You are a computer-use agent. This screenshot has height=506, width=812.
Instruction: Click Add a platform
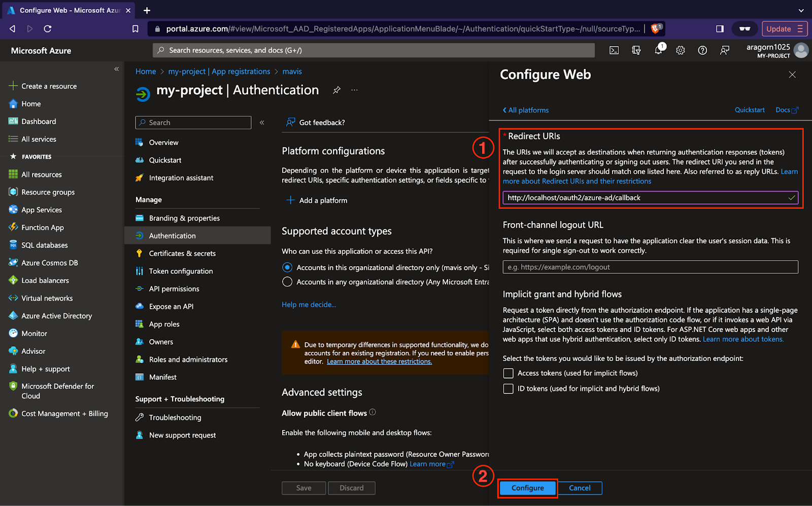click(x=317, y=200)
